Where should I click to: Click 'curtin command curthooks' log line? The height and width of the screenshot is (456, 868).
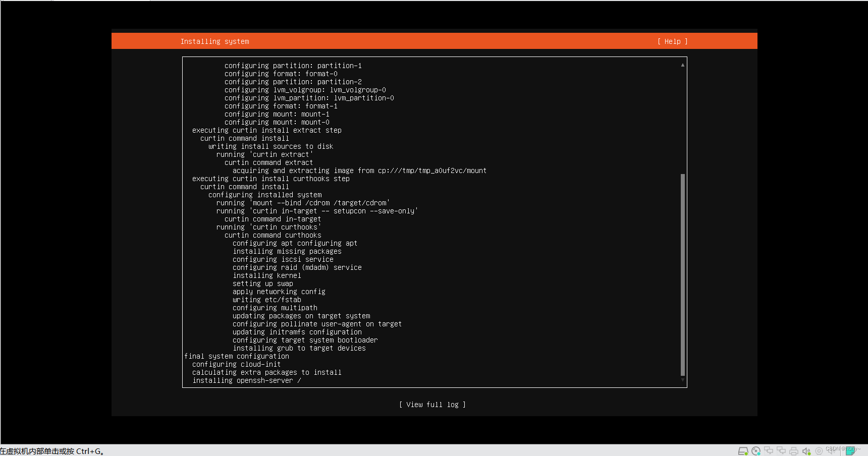coord(273,235)
